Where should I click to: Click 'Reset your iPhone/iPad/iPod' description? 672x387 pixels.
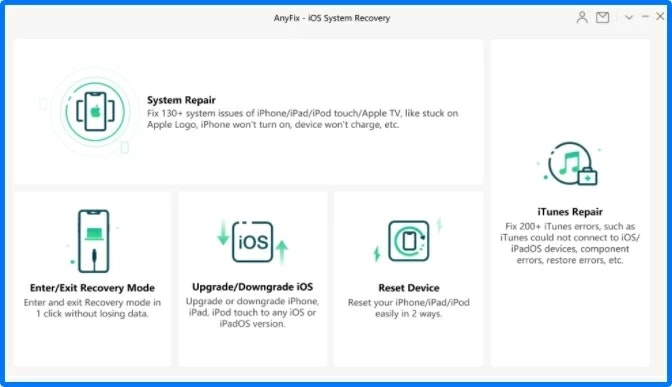(408, 308)
